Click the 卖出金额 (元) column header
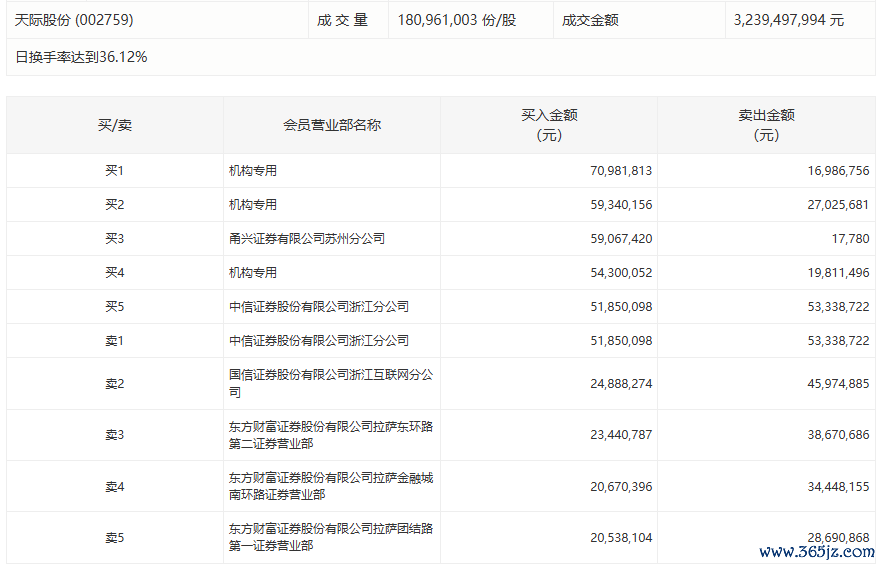882x567 pixels. click(x=766, y=125)
